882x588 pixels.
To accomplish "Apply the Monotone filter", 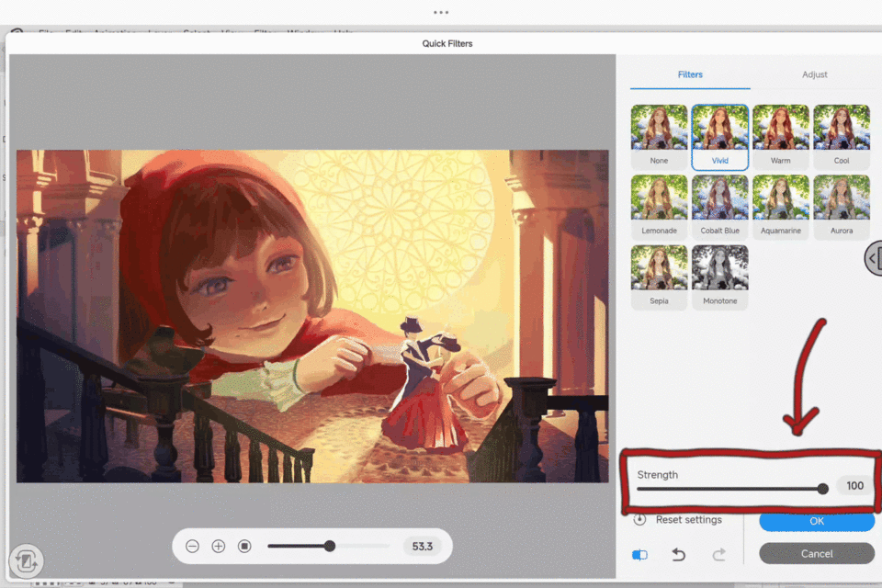I will [720, 277].
